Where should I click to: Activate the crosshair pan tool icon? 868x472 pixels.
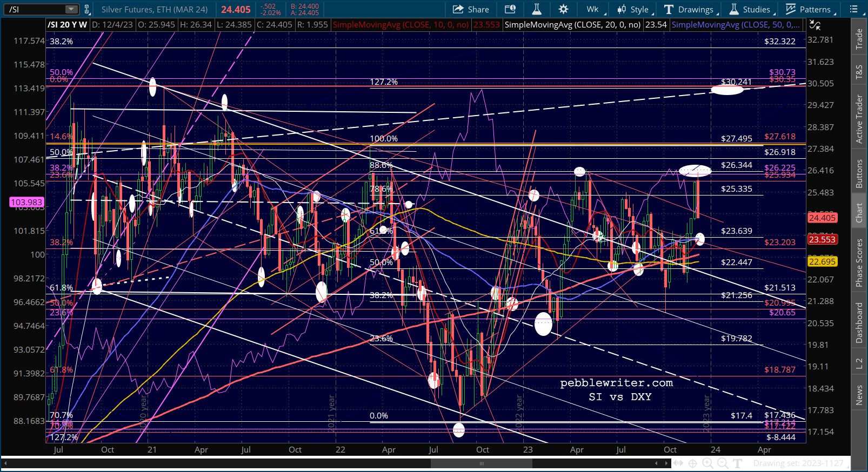tap(692, 463)
